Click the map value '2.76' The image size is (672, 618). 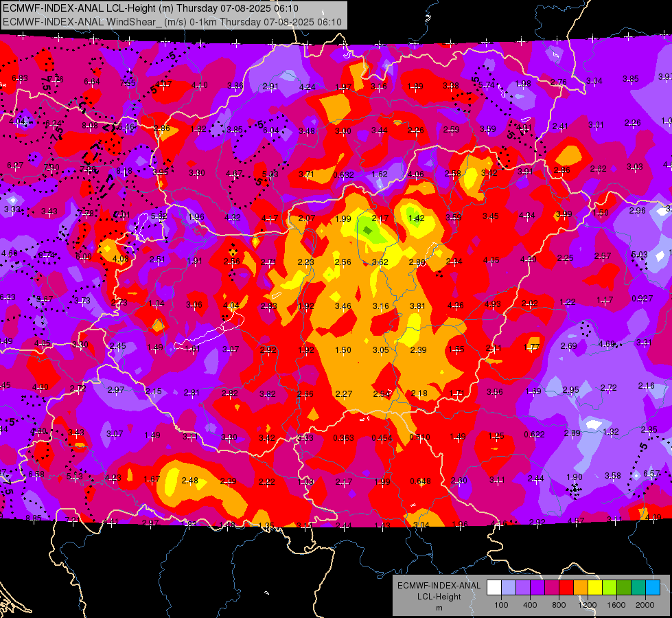click(559, 82)
